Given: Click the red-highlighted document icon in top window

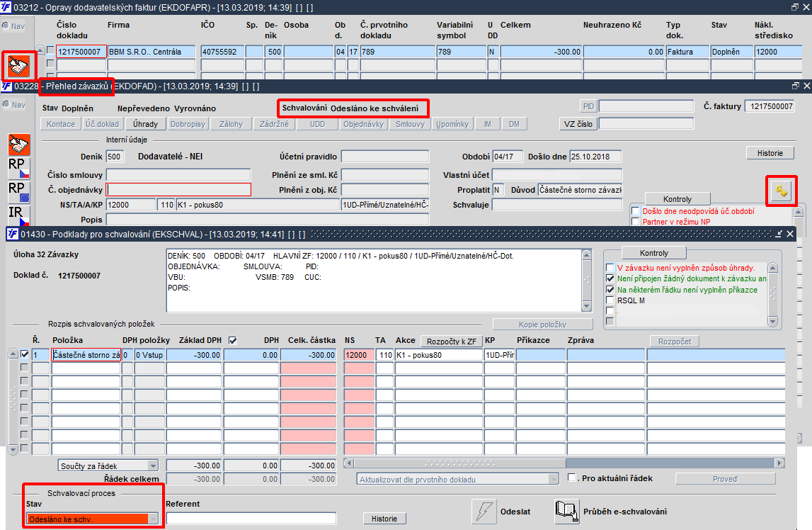Looking at the screenshot, I should tap(18, 67).
